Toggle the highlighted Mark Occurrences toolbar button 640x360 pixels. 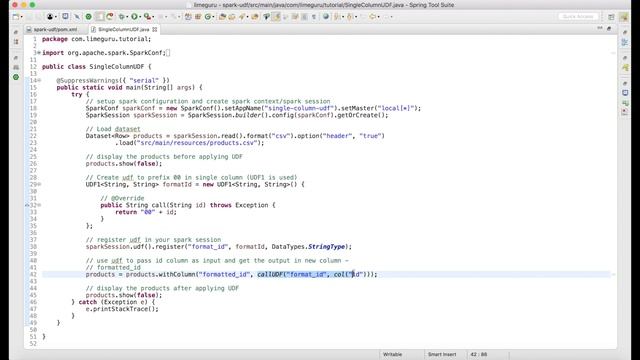276,17
